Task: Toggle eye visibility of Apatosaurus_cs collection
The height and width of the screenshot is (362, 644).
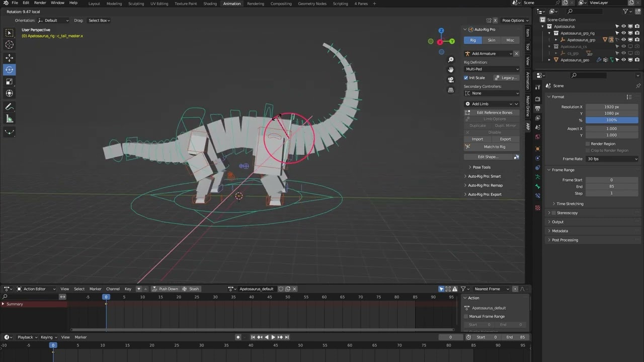Action: pos(623,47)
